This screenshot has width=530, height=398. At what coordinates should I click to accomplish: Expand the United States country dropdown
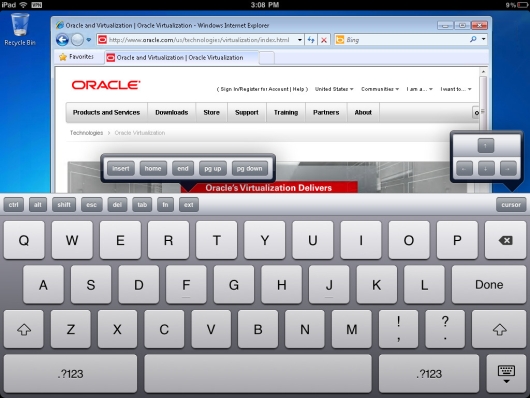pos(334,89)
